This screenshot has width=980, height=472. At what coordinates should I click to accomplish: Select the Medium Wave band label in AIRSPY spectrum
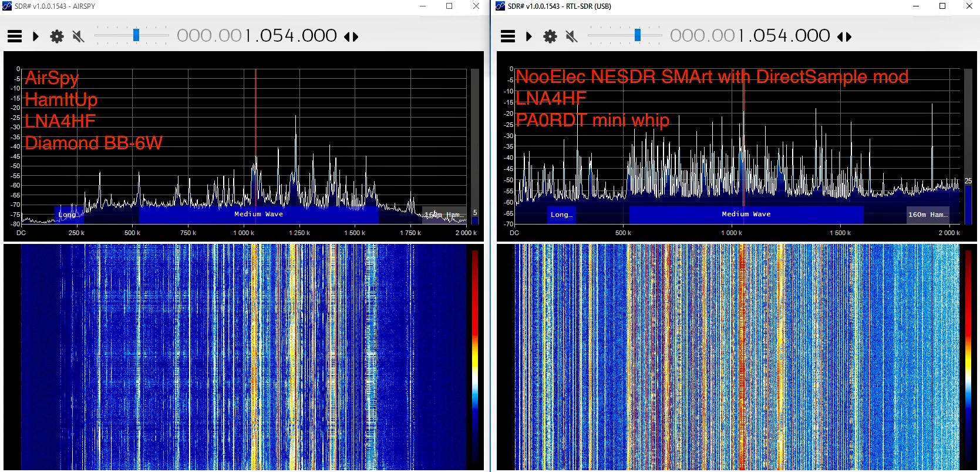point(258,215)
